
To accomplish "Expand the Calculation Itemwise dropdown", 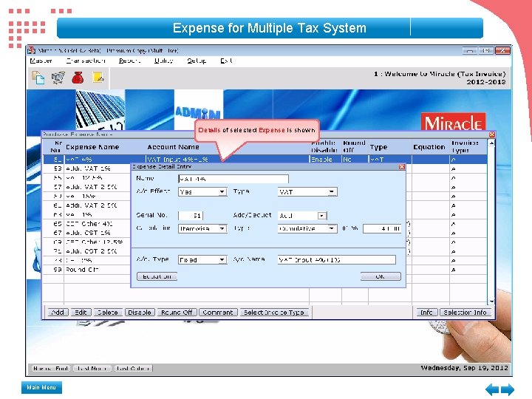I will (222, 228).
